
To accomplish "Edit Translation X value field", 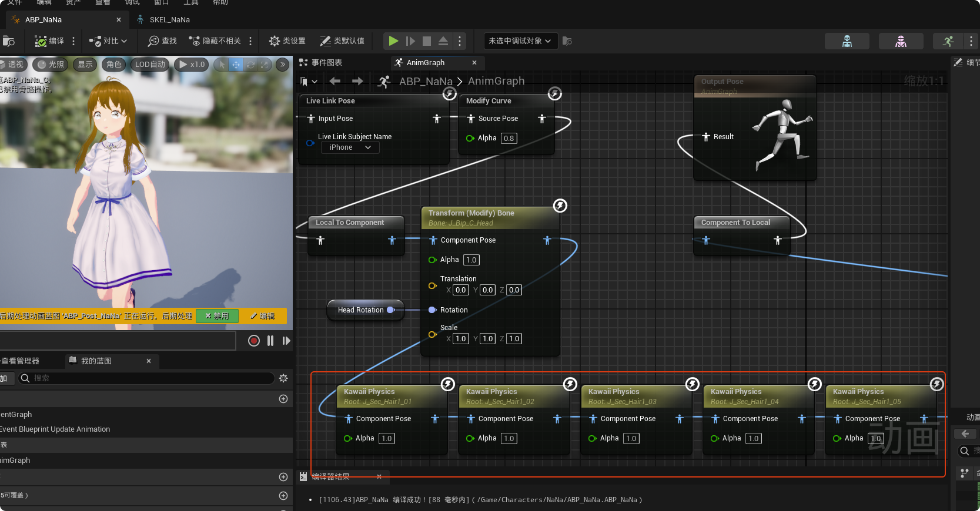I will (461, 290).
